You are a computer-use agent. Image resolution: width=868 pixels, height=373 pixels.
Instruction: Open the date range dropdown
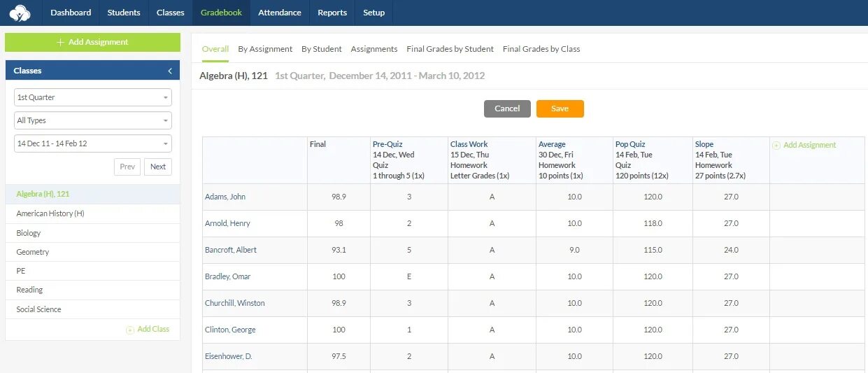tap(93, 143)
